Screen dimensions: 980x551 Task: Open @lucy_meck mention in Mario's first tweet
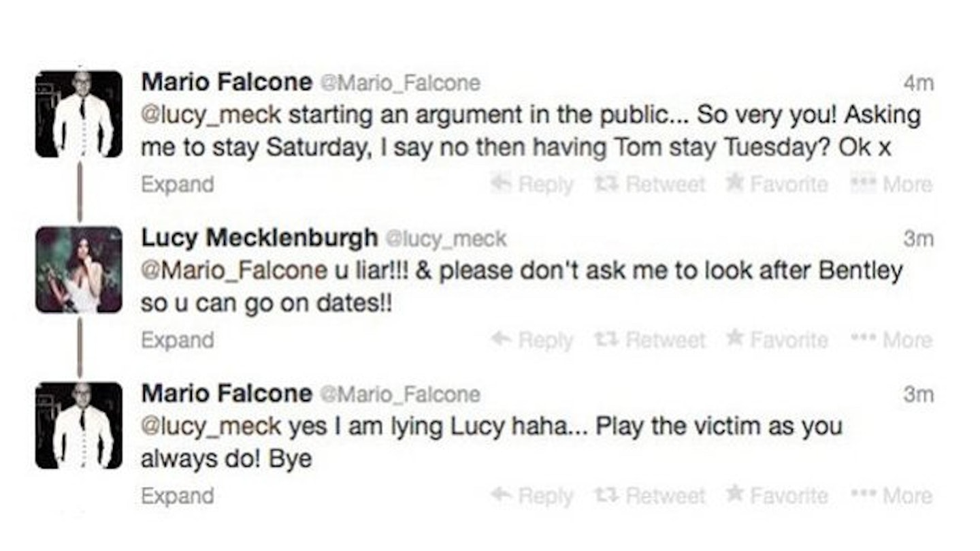click(211, 115)
